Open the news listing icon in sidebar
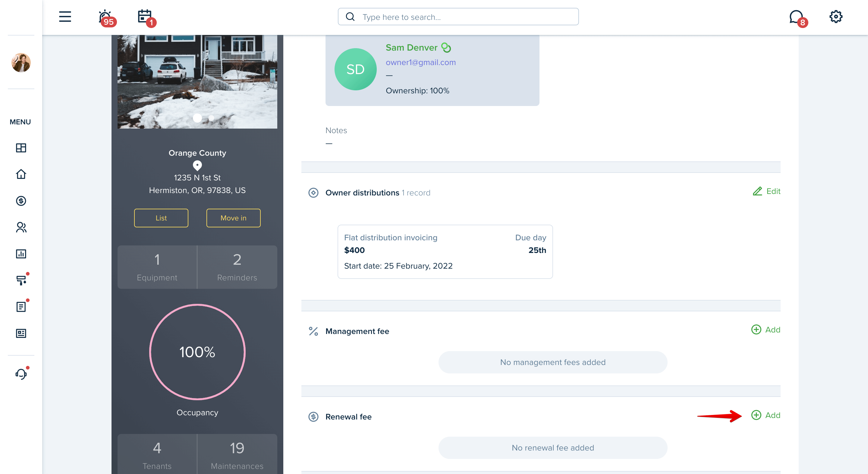The image size is (868, 474). click(x=21, y=333)
